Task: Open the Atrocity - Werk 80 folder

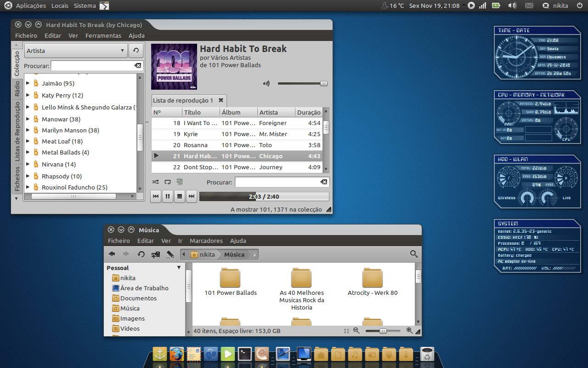Action: pyautogui.click(x=373, y=282)
